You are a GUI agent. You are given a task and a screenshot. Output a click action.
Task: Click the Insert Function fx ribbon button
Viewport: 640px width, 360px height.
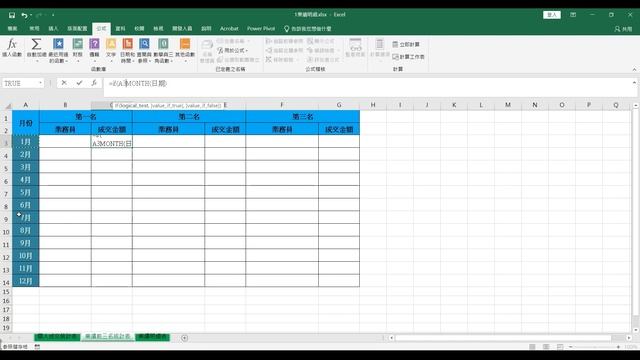click(12, 48)
